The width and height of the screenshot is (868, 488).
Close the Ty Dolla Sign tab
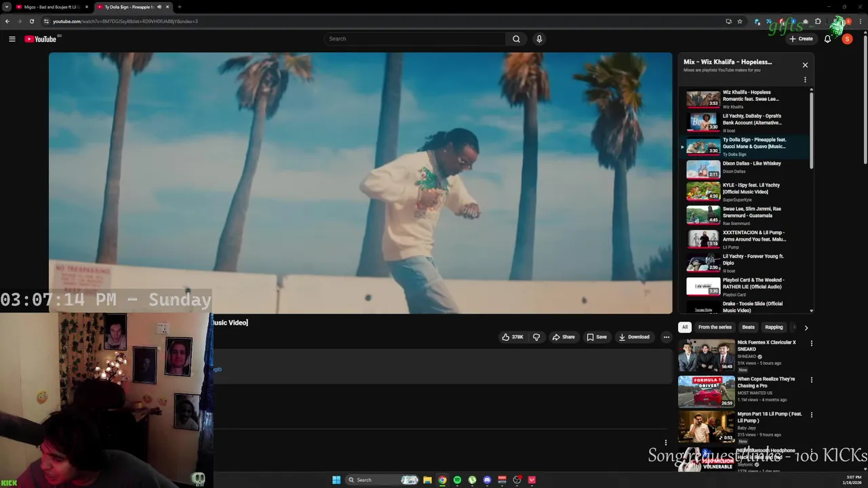click(167, 7)
